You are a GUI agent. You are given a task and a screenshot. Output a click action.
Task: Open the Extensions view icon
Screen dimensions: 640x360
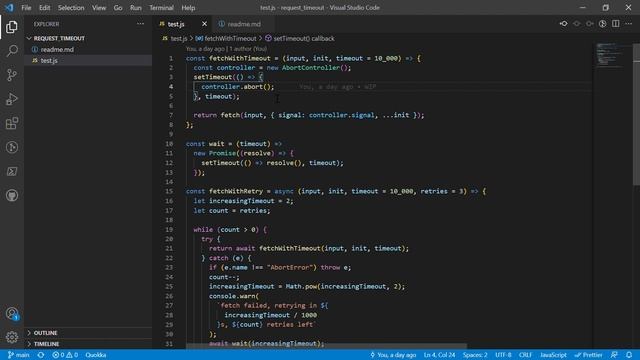click(x=12, y=123)
